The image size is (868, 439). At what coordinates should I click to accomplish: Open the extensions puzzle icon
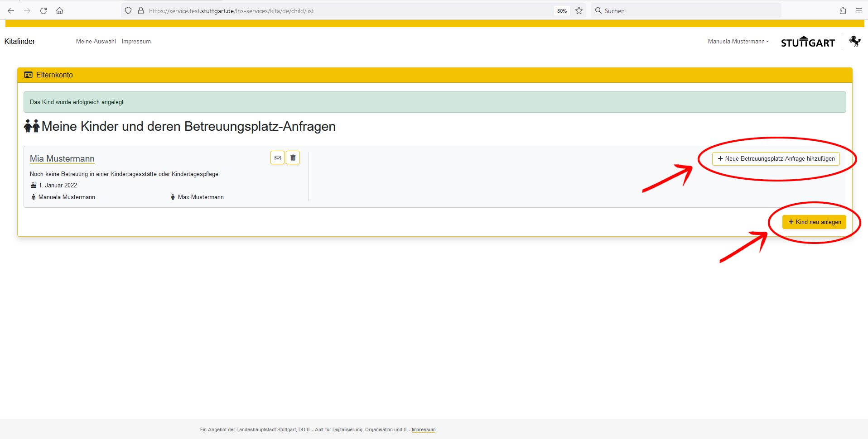click(843, 11)
